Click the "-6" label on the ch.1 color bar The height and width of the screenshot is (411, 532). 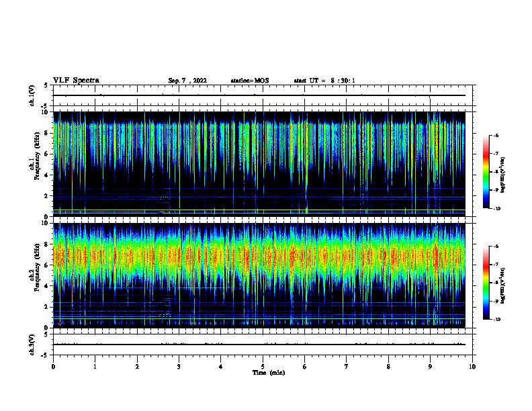496,136
